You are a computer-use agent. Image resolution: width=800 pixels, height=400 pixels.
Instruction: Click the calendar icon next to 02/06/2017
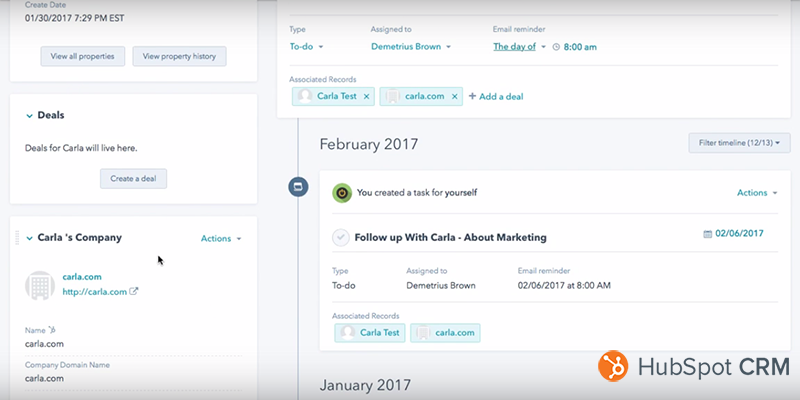708,234
